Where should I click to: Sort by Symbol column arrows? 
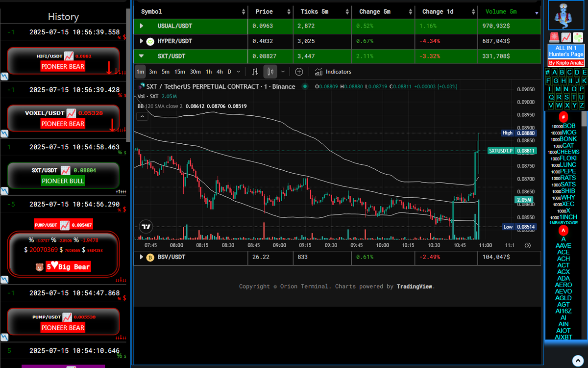click(x=245, y=12)
